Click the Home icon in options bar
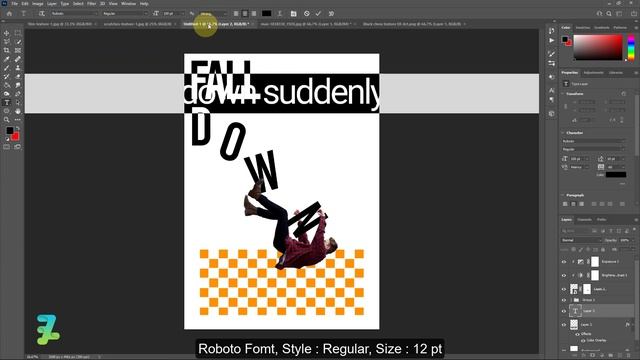Viewport: 640px width, 360px height. (9, 13)
